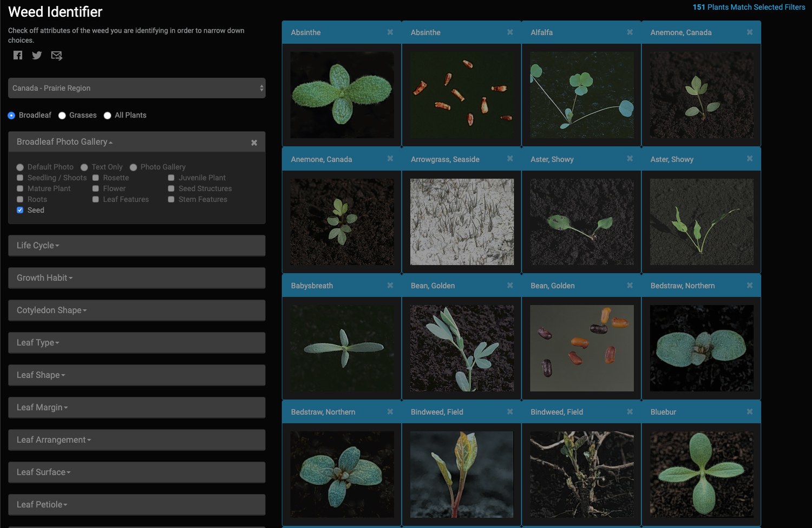Click the Weed Identifier title
The width and height of the screenshot is (812, 528).
pos(55,12)
